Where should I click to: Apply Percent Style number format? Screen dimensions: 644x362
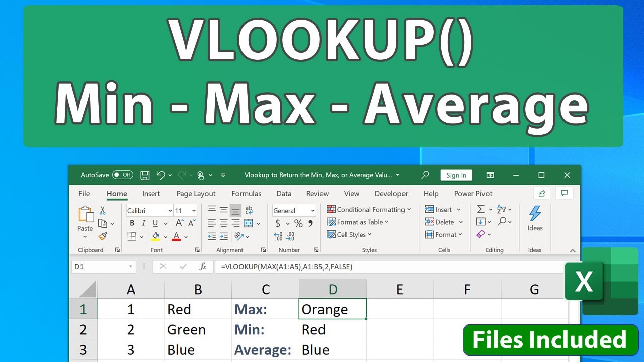click(x=298, y=223)
